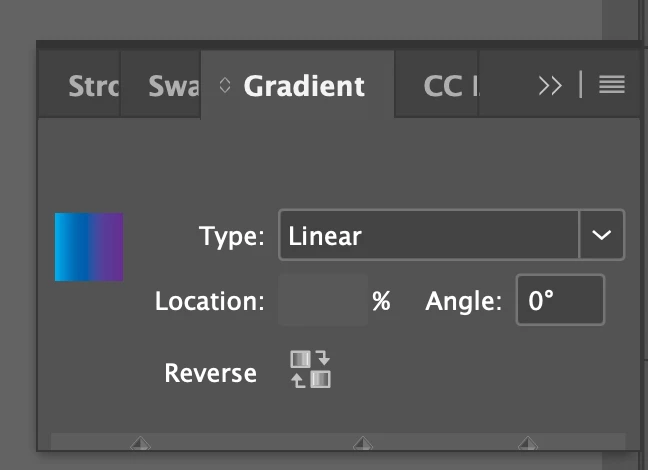Select the middle gradient stop marker

point(364,443)
